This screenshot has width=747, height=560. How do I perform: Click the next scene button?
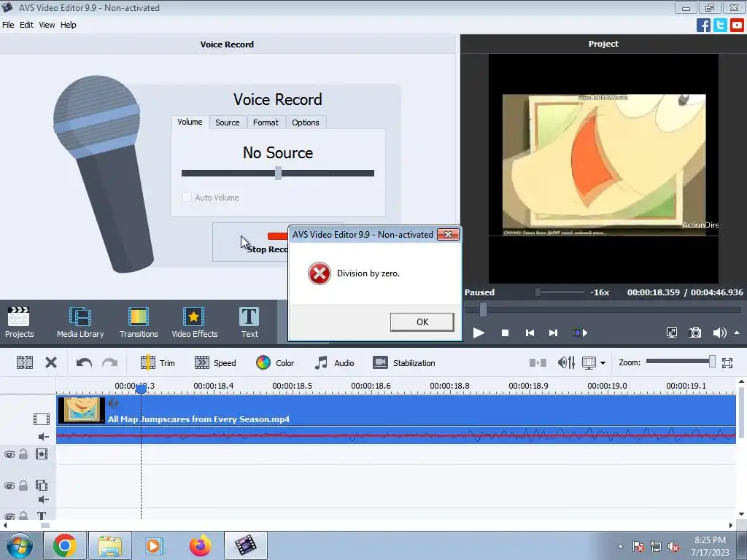click(x=580, y=332)
